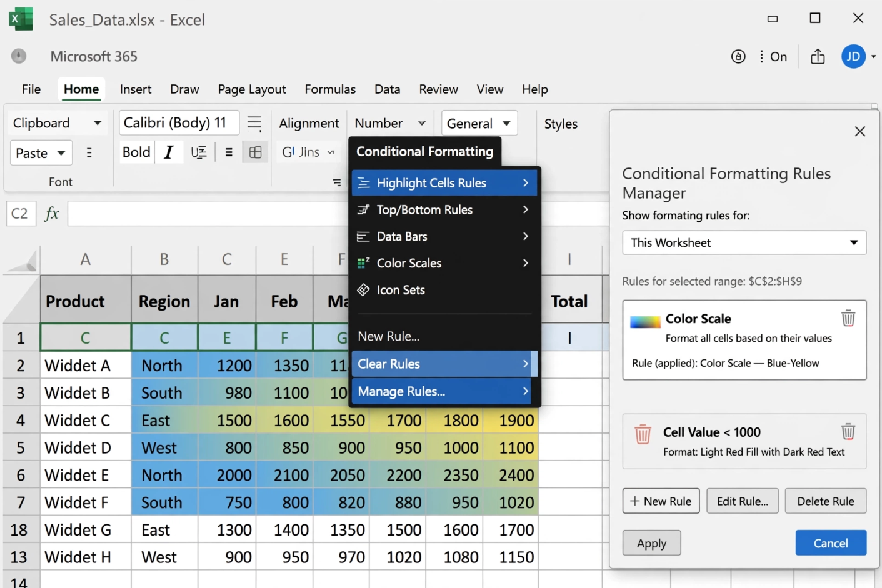Close the Rules Manager panel with X
The height and width of the screenshot is (588, 882).
[860, 131]
